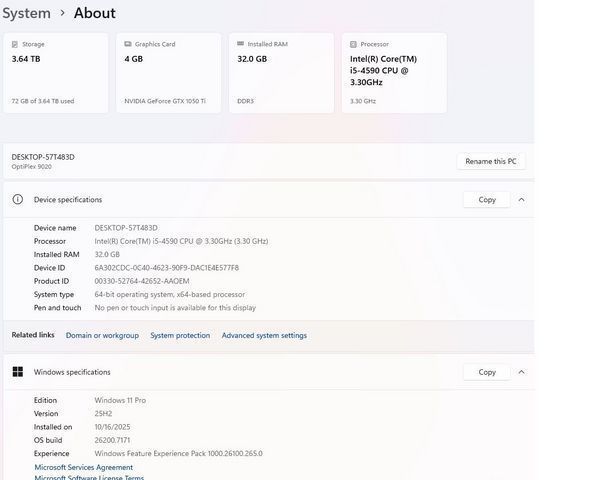Open Microsoft Software License Terms link
The width and height of the screenshot is (613, 480).
tap(89, 477)
